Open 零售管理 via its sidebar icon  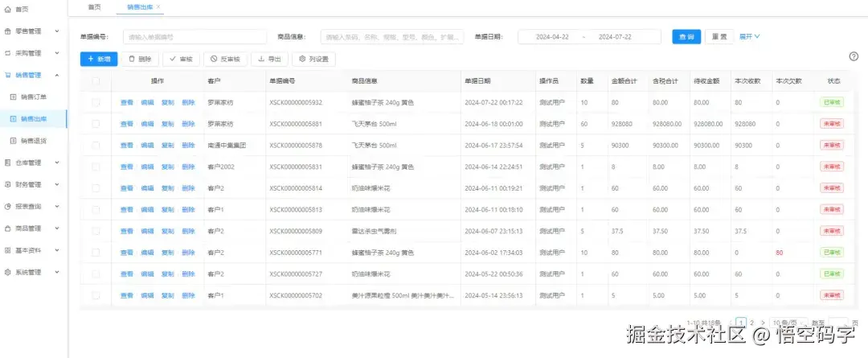(8, 31)
